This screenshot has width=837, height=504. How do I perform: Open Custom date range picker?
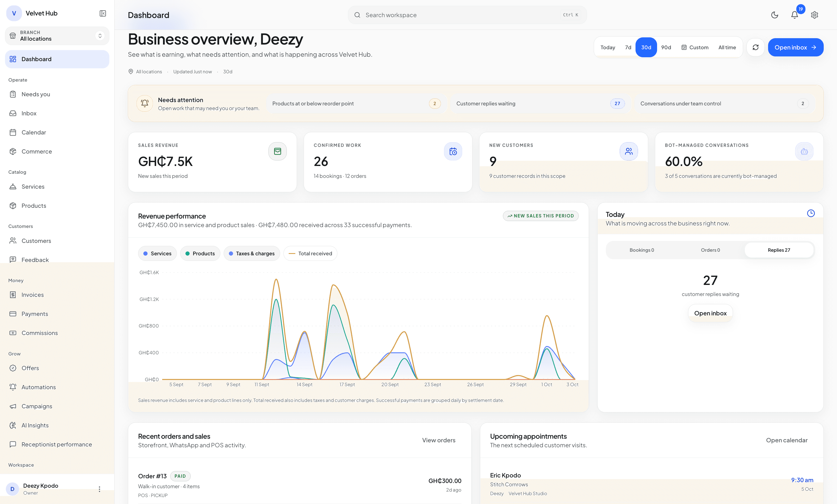point(695,47)
